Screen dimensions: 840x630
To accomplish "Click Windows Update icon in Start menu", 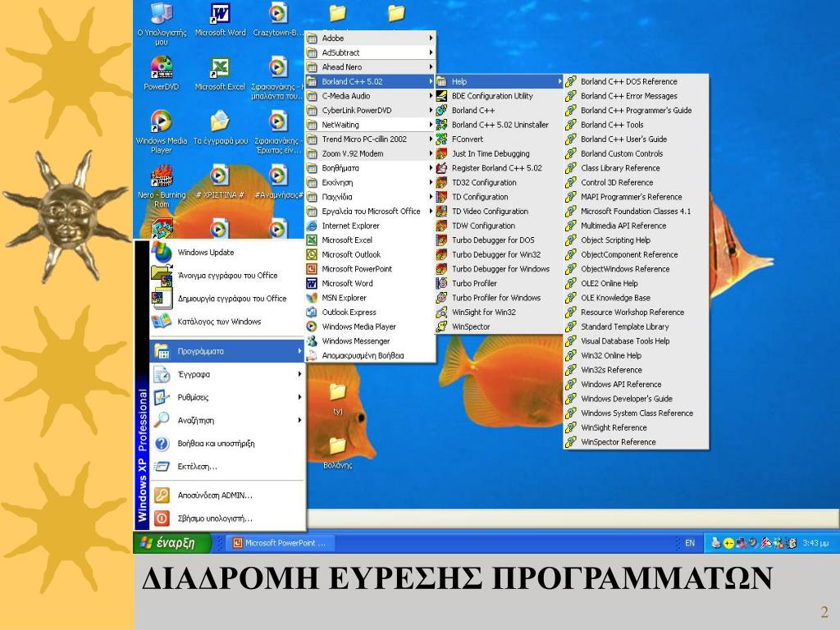I will [162, 253].
